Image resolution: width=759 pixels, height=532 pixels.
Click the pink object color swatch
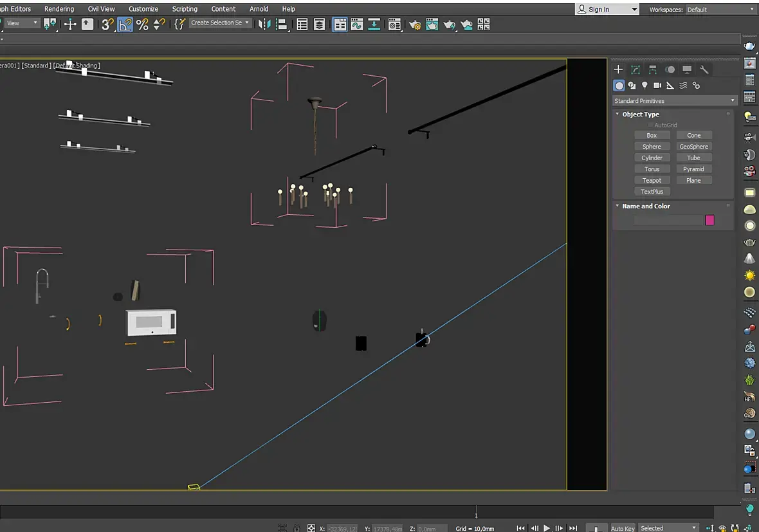pos(709,220)
